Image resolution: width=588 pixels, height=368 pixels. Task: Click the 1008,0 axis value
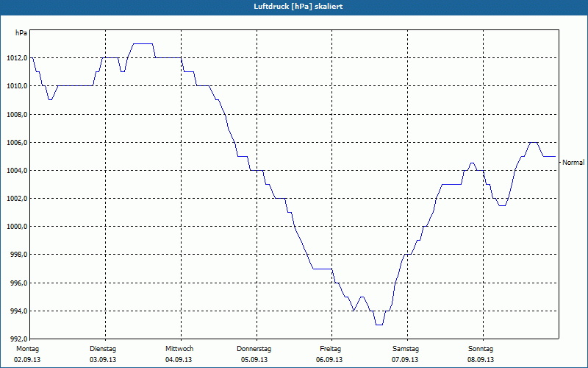coord(17,114)
